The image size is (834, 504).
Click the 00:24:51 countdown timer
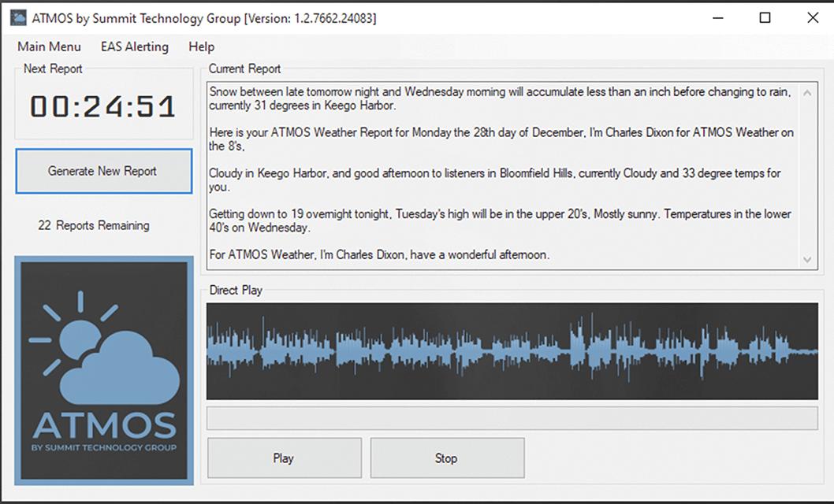click(102, 106)
